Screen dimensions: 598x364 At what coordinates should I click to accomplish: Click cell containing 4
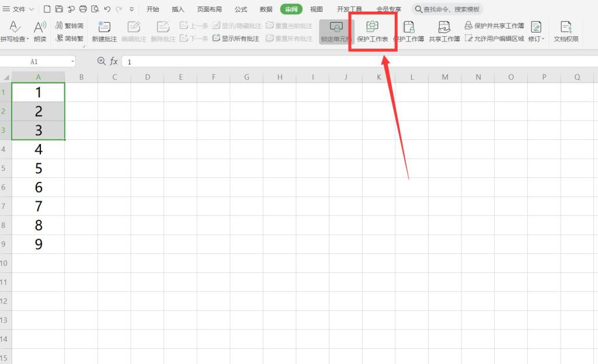pyautogui.click(x=38, y=149)
